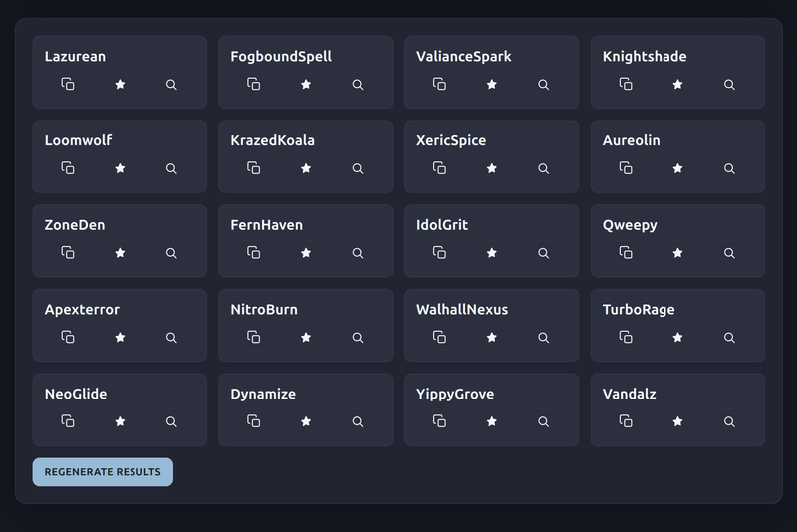Copy the YippyGrove name
Viewport: 797px width, 532px height.
click(x=439, y=421)
